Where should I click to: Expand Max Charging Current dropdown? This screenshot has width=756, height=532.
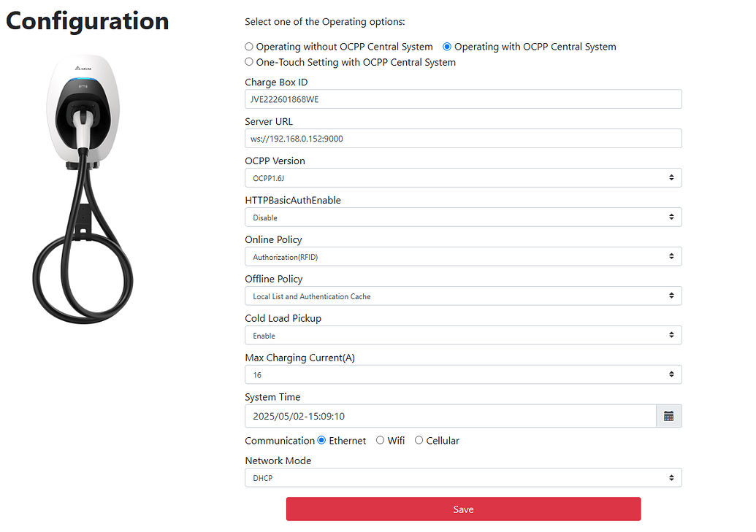tap(462, 375)
